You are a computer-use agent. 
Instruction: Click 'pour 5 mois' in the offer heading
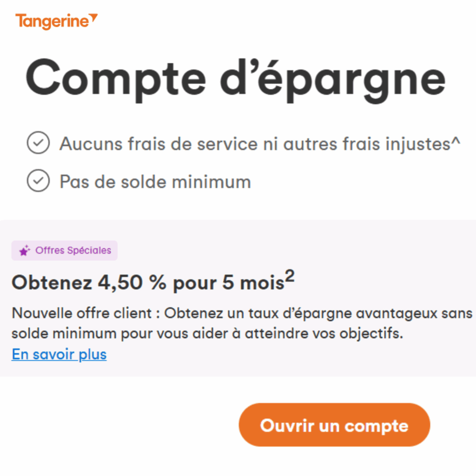(x=228, y=283)
